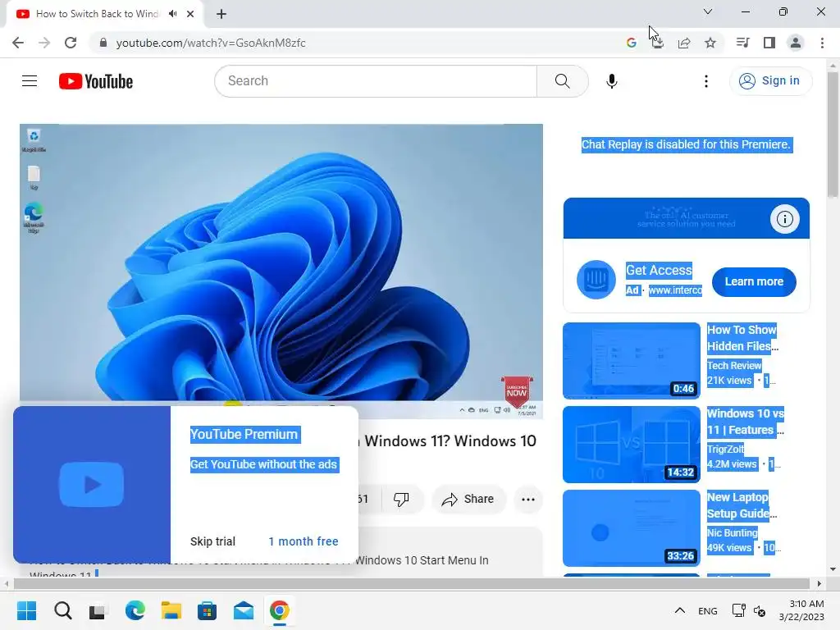Click the horizontal page scrollbar
This screenshot has width=840, height=630.
412,583
